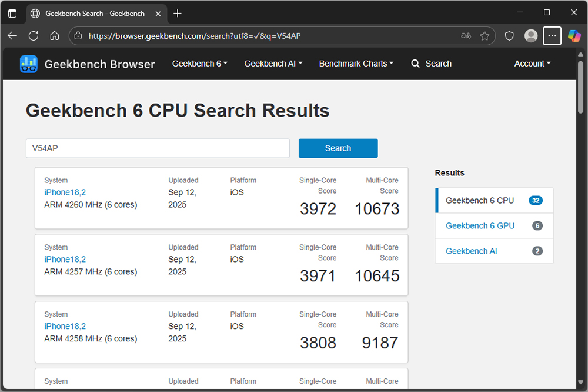Open the browser profile avatar

coord(530,36)
